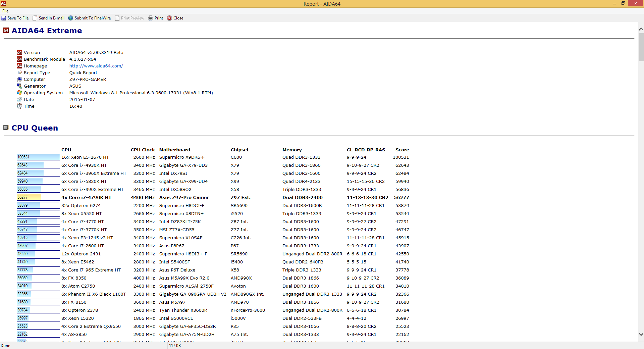Image resolution: width=644 pixels, height=349 pixels.
Task: Click the Close label in toolbar
Action: coord(178,18)
